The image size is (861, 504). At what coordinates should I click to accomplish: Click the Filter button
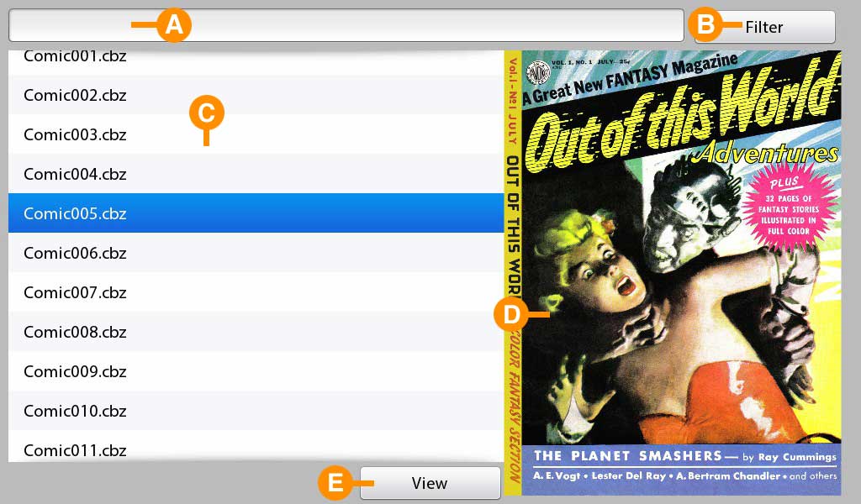[764, 27]
